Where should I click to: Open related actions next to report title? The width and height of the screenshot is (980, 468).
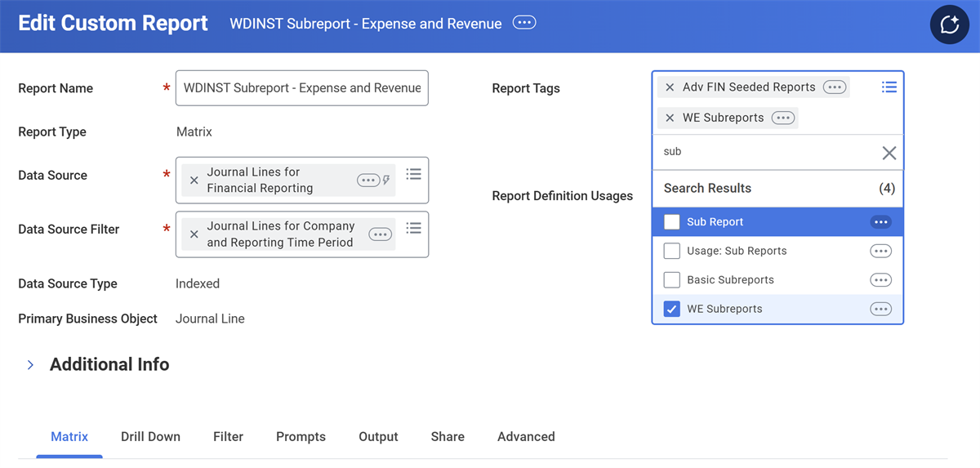[x=524, y=23]
